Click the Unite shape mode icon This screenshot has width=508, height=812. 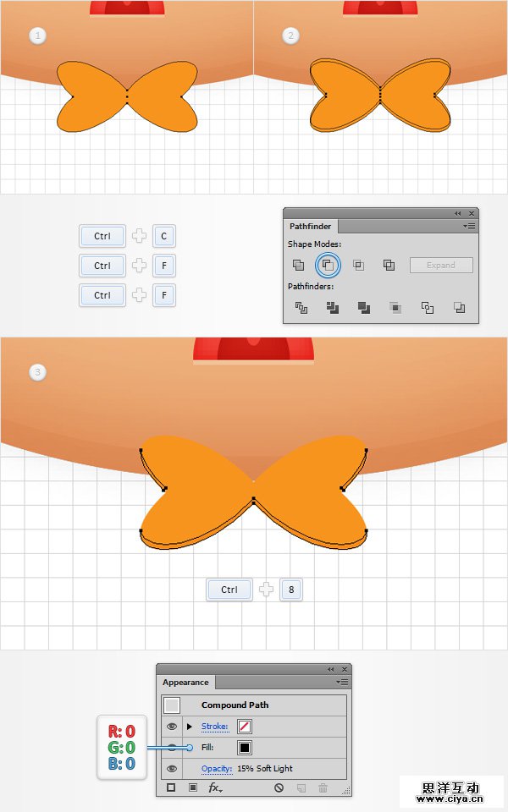point(299,265)
